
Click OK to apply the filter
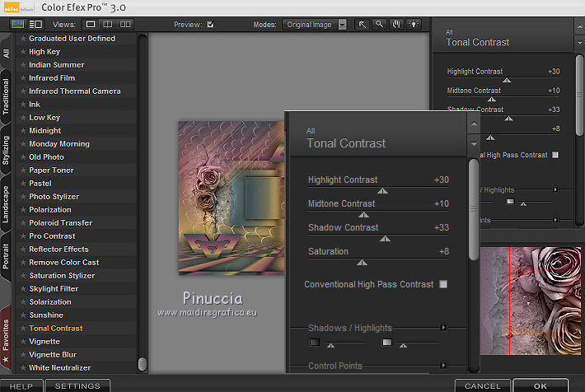(x=541, y=386)
